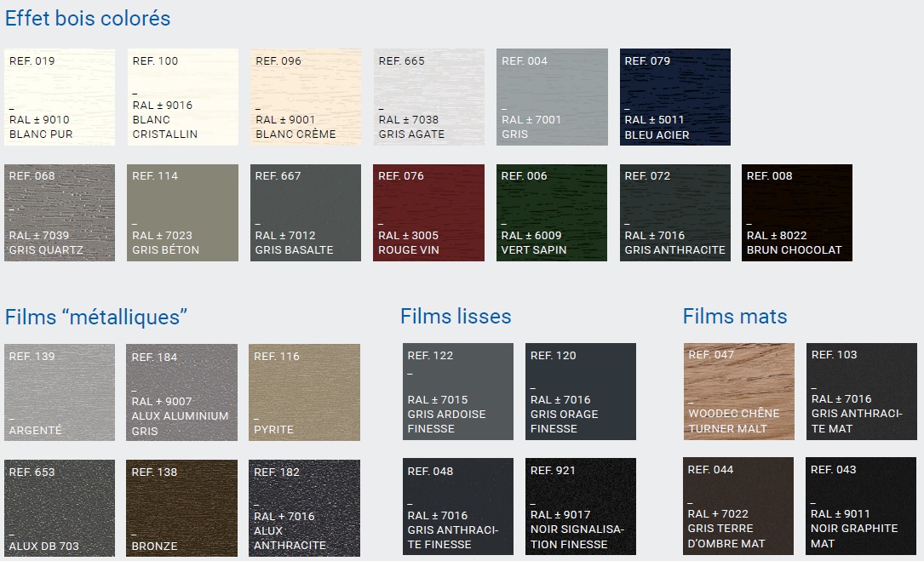Click the Films lisses section title

click(456, 317)
